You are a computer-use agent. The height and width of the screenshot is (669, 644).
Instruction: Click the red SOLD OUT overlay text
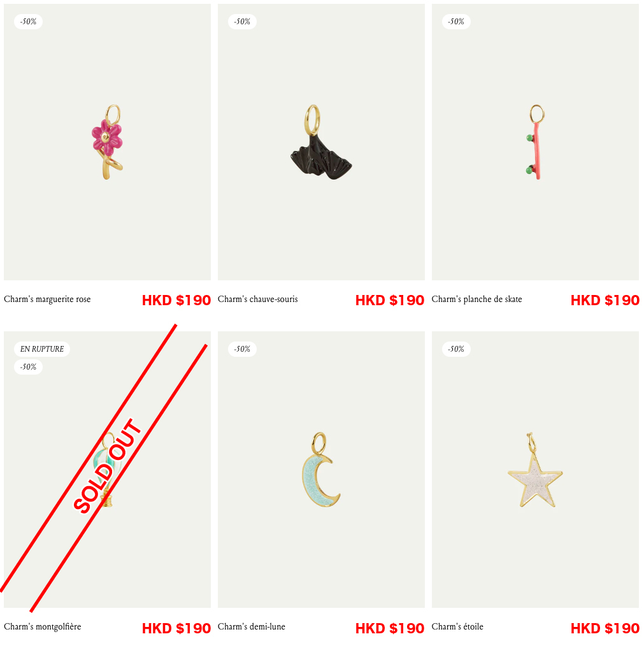pyautogui.click(x=107, y=466)
